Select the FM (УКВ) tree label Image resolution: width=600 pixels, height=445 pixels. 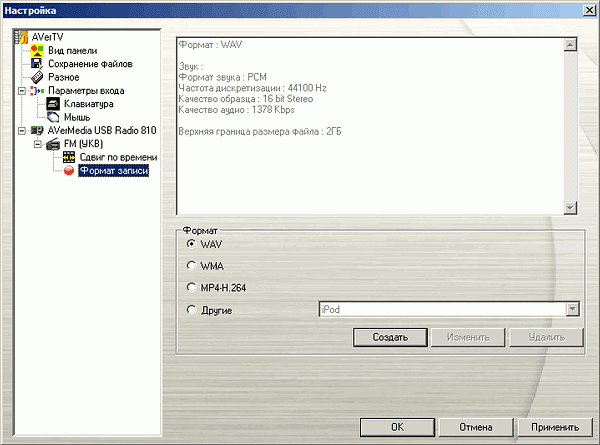(x=83, y=144)
